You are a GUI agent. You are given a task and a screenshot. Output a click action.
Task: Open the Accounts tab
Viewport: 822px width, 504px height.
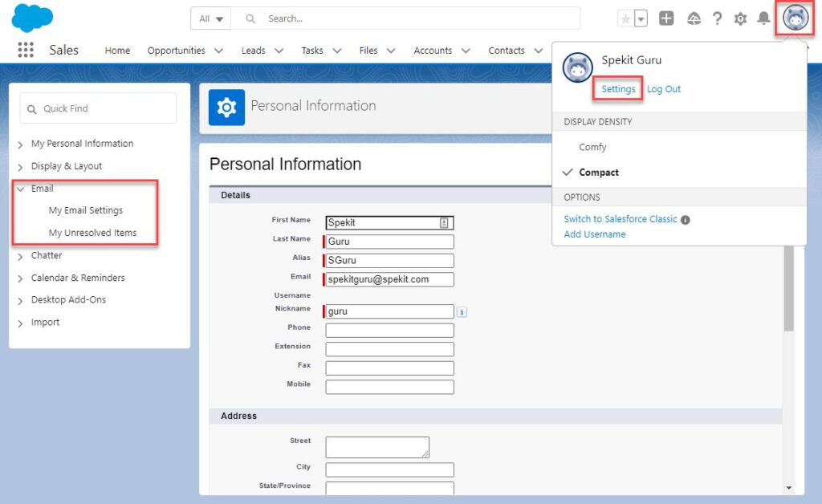(x=433, y=51)
